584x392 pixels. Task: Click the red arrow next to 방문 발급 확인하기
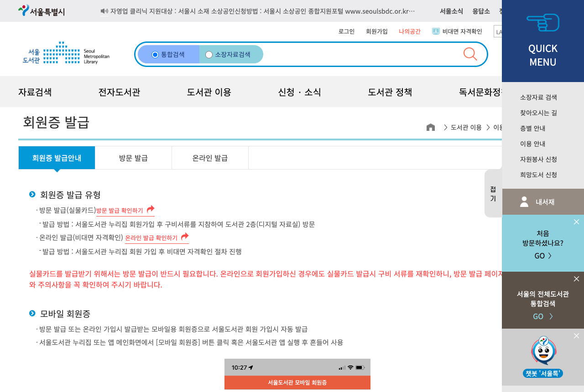click(x=151, y=210)
